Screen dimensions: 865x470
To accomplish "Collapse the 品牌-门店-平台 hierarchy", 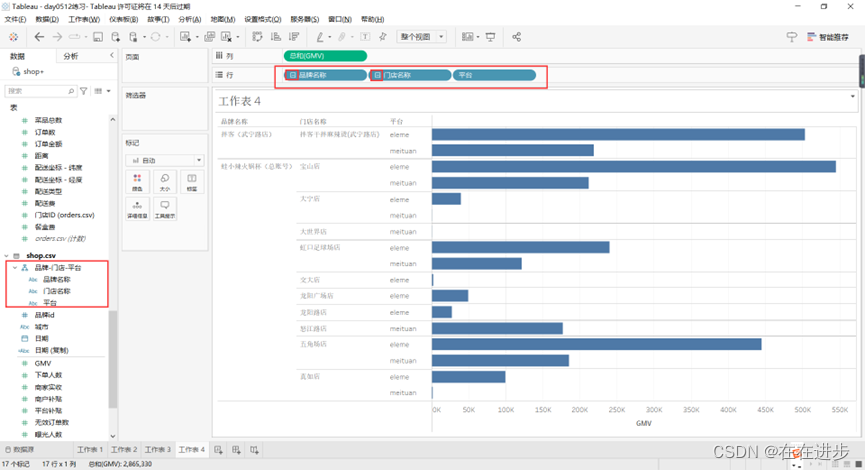I will 15,268.
